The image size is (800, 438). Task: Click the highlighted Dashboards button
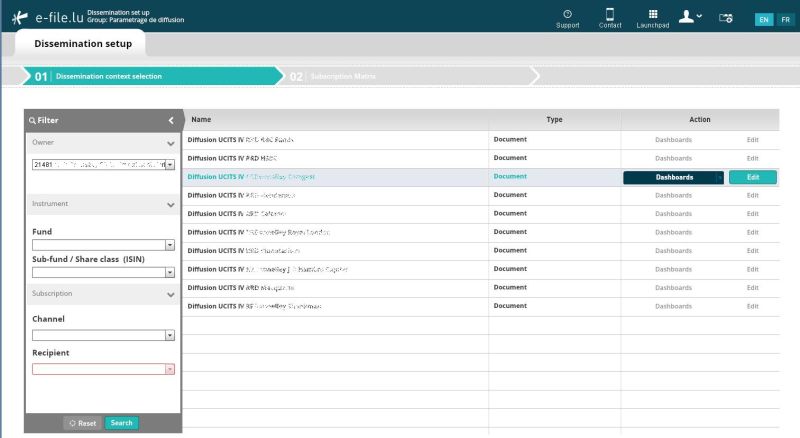674,177
